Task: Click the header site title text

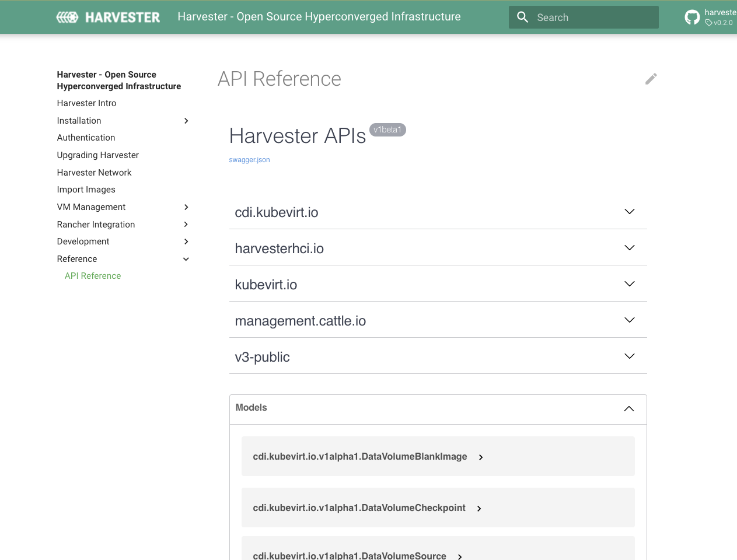Action: pyautogui.click(x=319, y=17)
